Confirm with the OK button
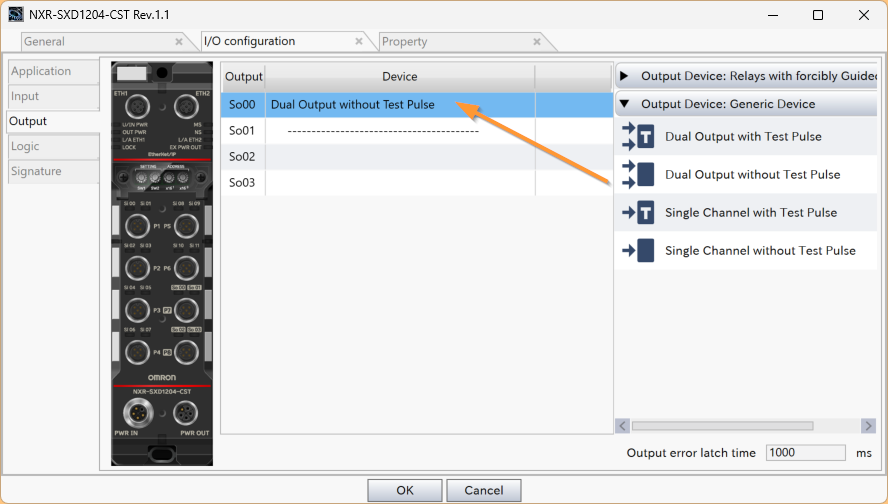Screen dimensions: 888x504 [404, 490]
